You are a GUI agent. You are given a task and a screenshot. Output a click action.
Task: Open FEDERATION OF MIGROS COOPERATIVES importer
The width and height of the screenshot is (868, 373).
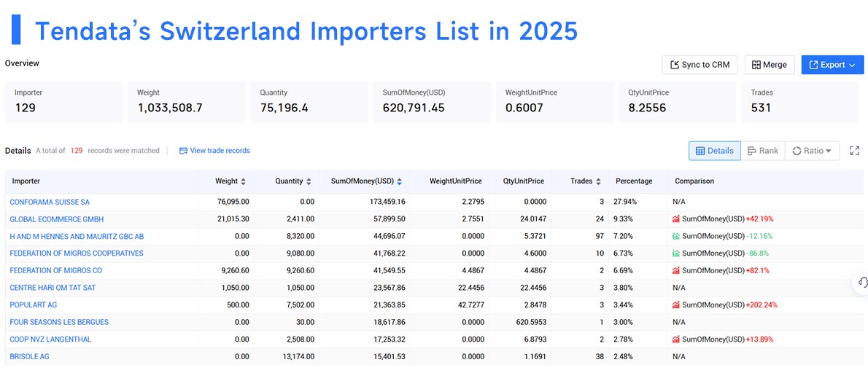point(77,253)
